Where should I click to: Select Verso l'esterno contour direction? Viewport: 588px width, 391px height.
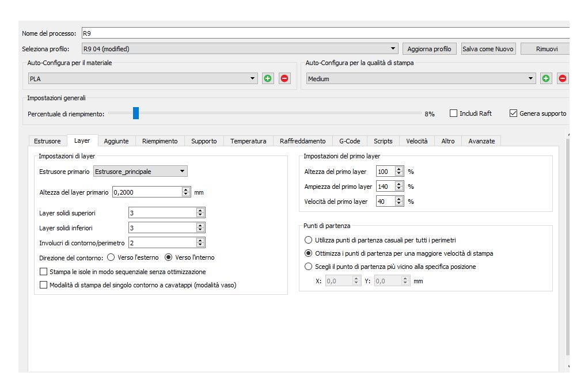tap(111, 257)
